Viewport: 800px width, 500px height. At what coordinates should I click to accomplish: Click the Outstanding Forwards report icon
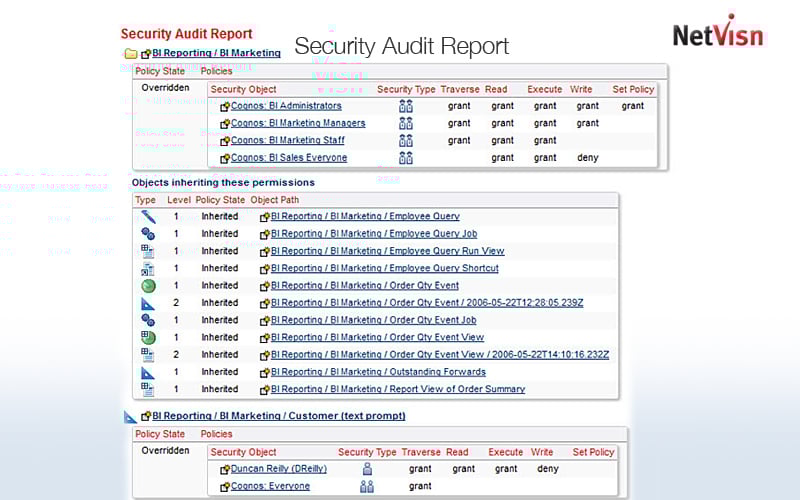tap(147, 372)
